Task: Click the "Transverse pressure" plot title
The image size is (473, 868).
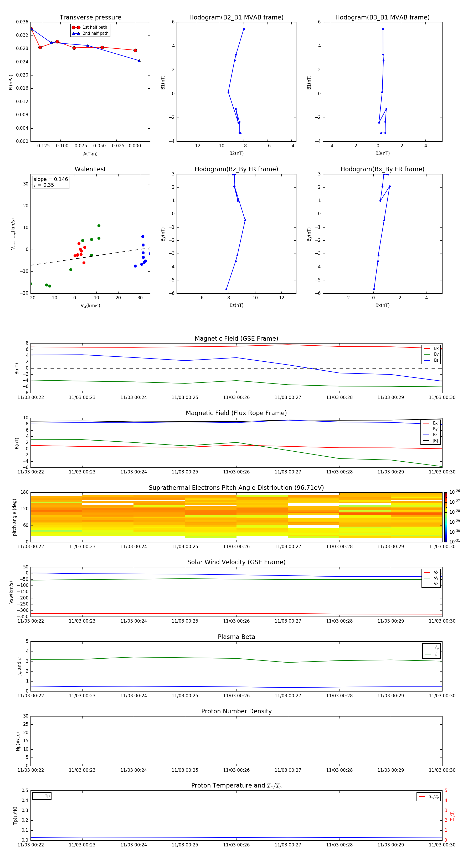Action: click(x=90, y=17)
